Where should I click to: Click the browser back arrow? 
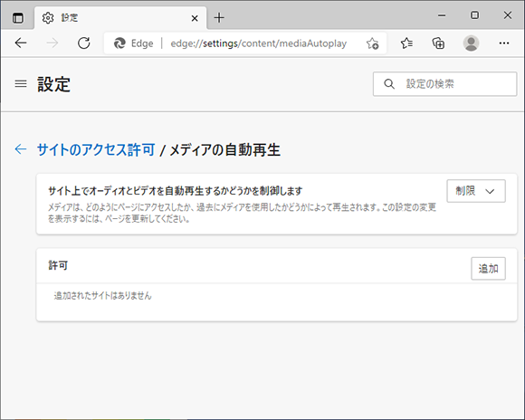point(21,43)
